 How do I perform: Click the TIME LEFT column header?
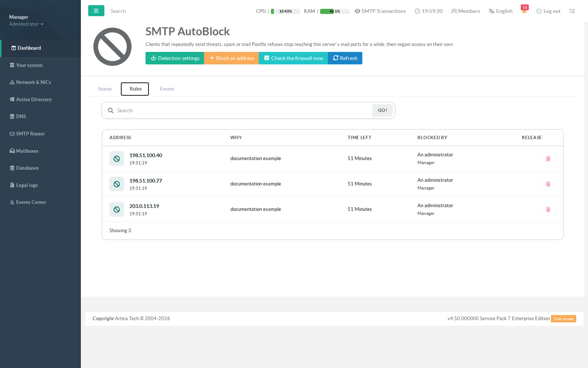click(x=359, y=138)
